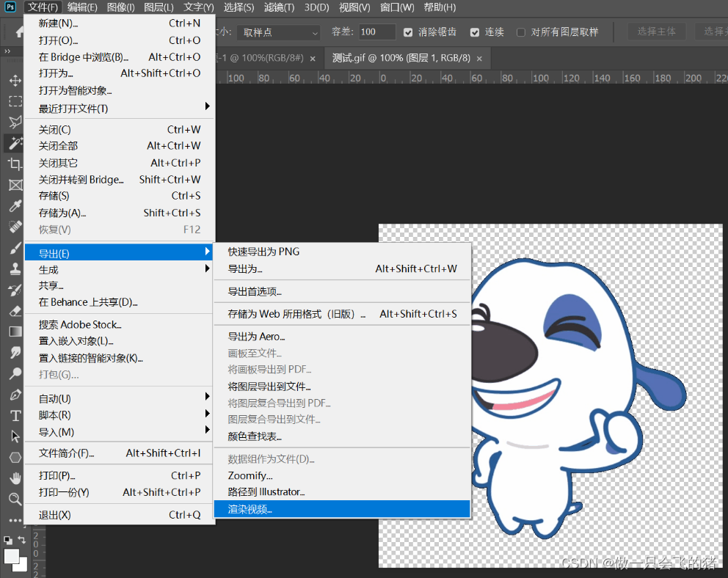Select the Polygonal Lasso tool
728x578 pixels.
[x=15, y=122]
